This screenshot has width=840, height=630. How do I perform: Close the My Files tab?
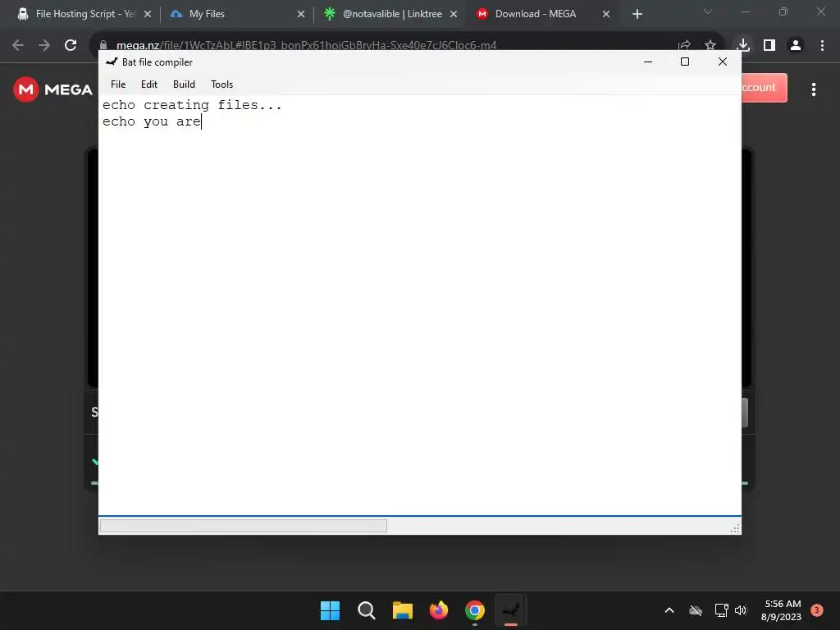(301, 15)
